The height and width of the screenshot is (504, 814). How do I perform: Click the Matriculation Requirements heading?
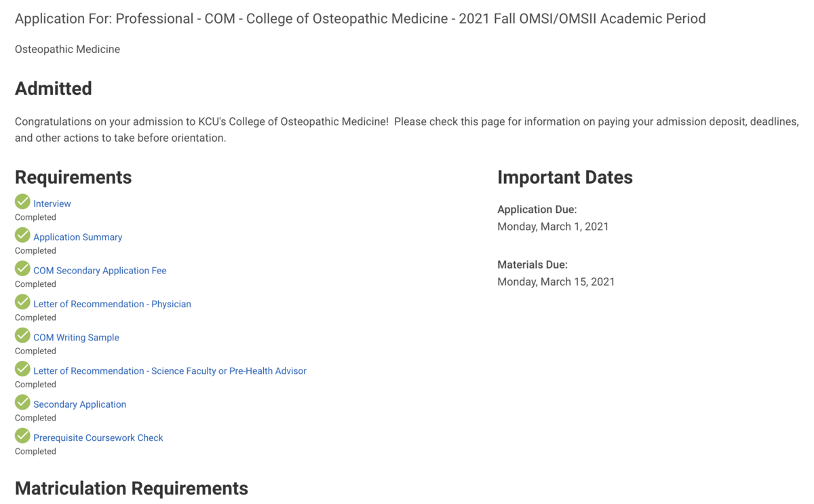click(132, 488)
